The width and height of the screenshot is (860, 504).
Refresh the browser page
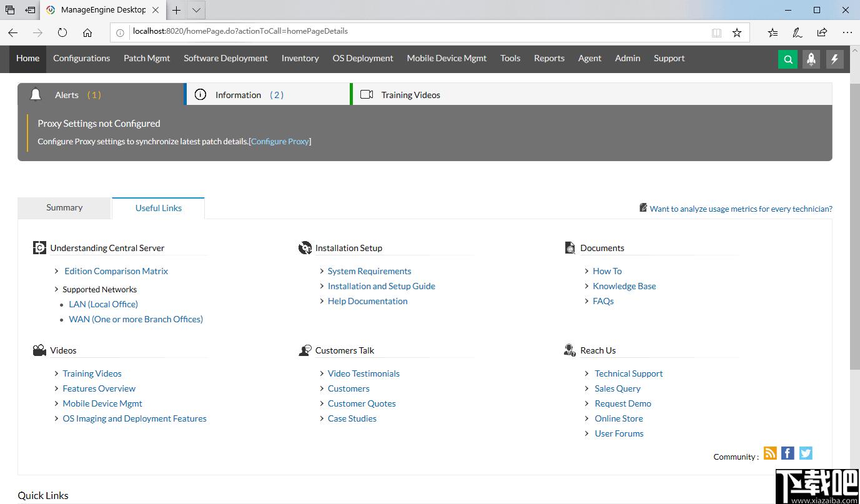click(62, 32)
